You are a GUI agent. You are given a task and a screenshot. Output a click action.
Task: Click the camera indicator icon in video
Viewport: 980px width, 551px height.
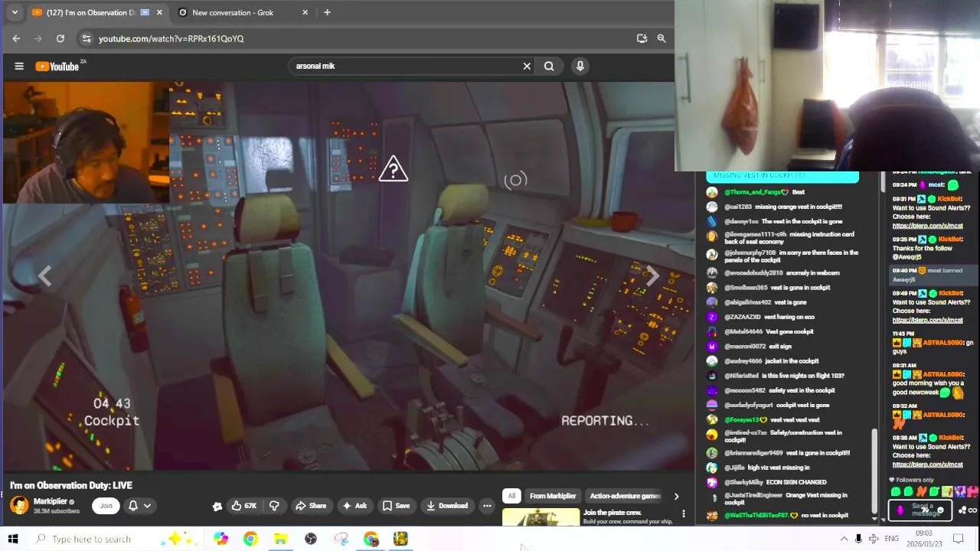515,180
